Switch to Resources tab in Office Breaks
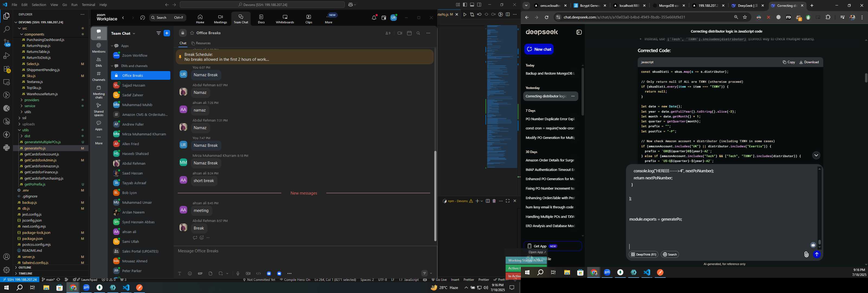Image resolution: width=868 pixels, height=293 pixels. pyautogui.click(x=201, y=43)
